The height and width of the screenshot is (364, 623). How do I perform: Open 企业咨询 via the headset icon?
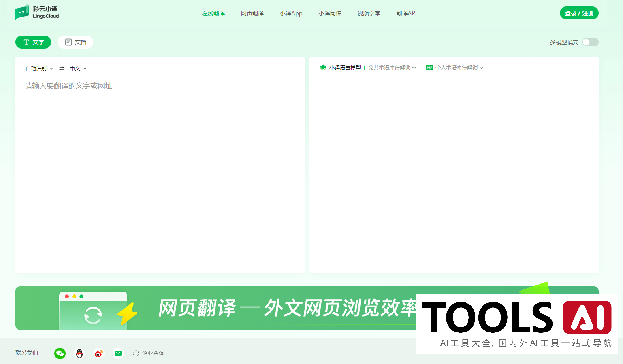[149, 353]
